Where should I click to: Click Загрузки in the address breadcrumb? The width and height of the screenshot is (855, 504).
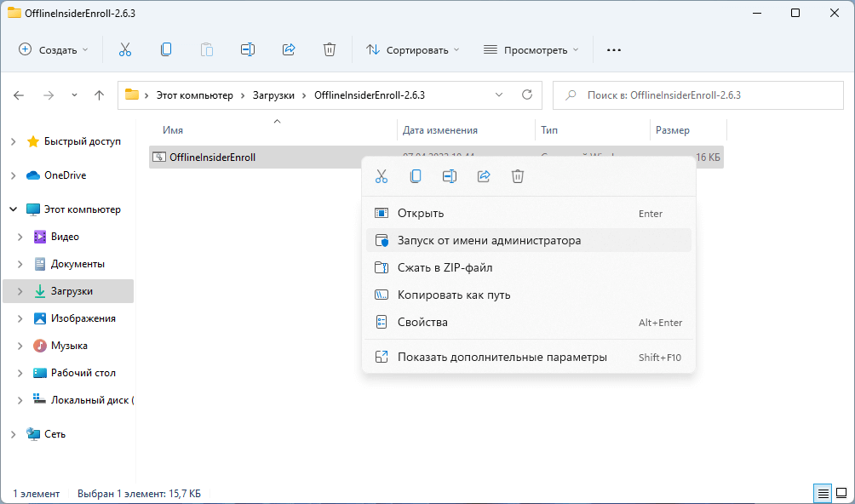(x=273, y=94)
